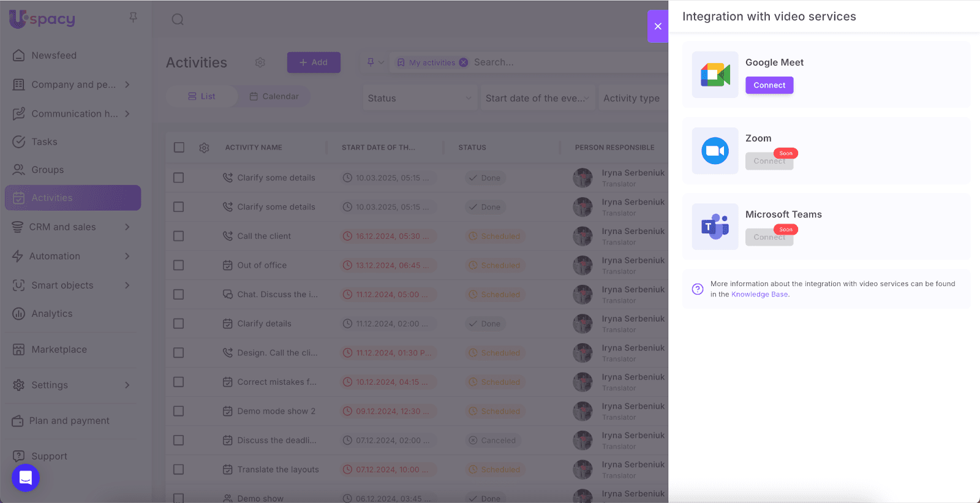Open the Status filter dropdown
This screenshot has height=503, width=980.
click(419, 98)
